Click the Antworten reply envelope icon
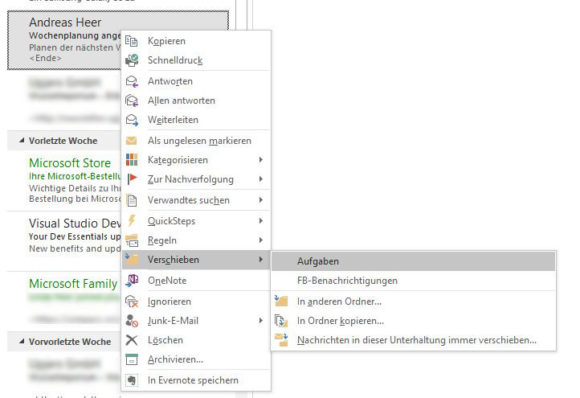The image size is (580, 398). click(132, 81)
